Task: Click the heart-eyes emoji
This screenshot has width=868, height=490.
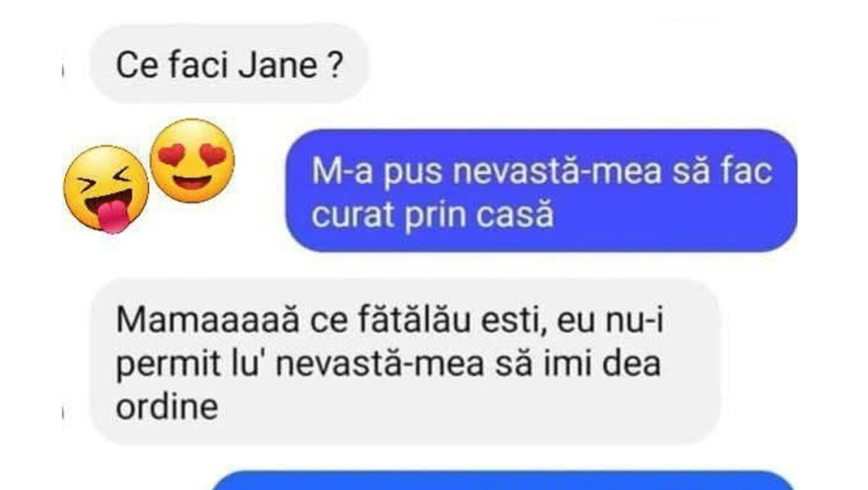Action: pyautogui.click(x=192, y=160)
